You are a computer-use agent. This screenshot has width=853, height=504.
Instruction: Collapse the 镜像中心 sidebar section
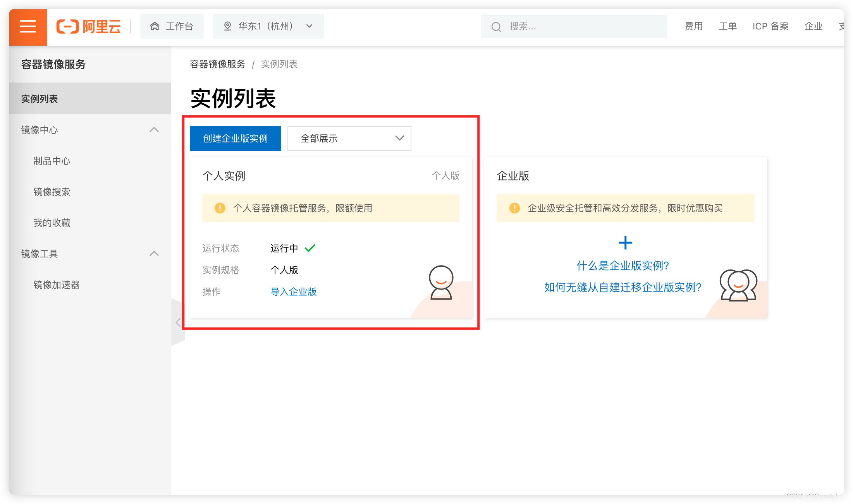pyautogui.click(x=154, y=130)
